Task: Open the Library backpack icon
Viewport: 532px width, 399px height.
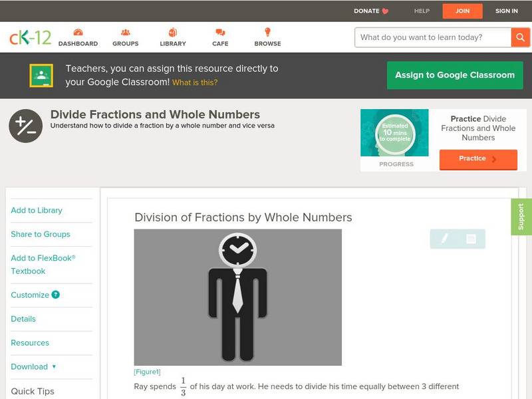Action: point(173,32)
